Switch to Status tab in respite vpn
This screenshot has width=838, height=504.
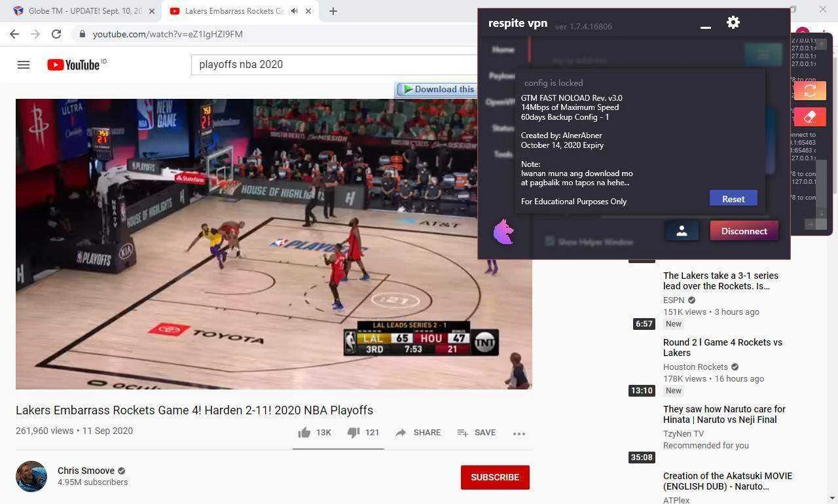[503, 128]
